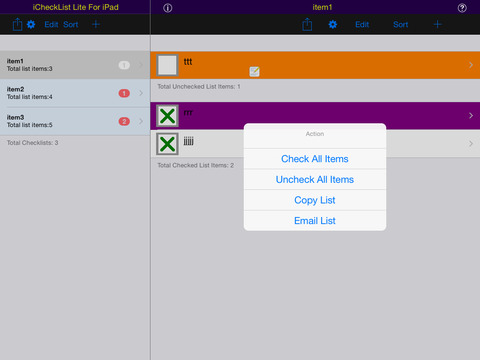Select the item3 checklist in sidebar
Screen dimensions: 480x360
click(75, 121)
